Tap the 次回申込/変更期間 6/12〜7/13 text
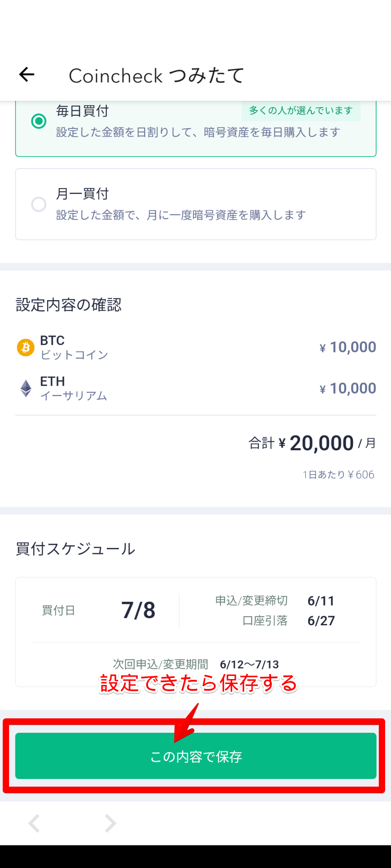 pyautogui.click(x=195, y=664)
